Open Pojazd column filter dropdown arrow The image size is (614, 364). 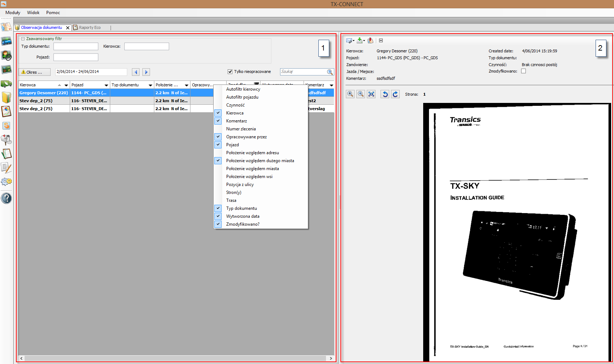tap(106, 85)
